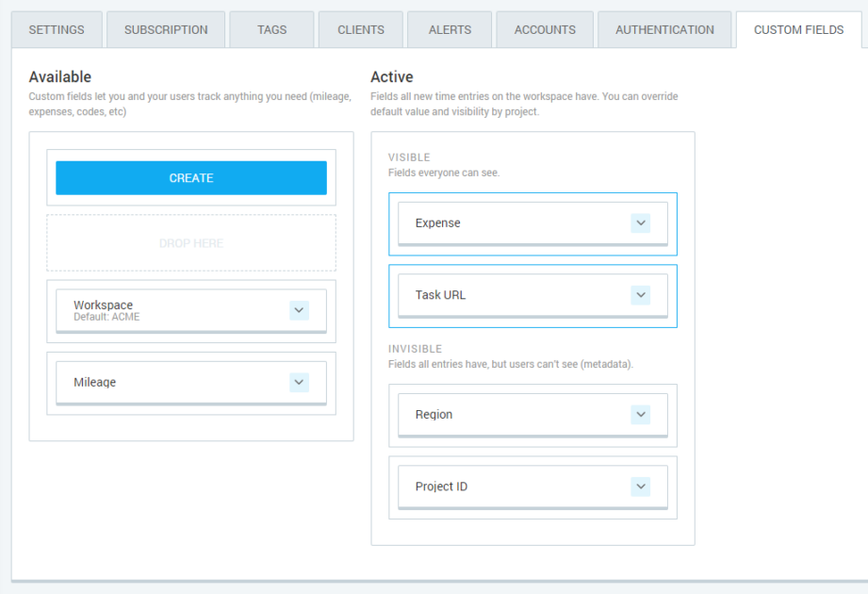This screenshot has height=594, width=868.
Task: Open the Authentication tab
Action: (664, 30)
